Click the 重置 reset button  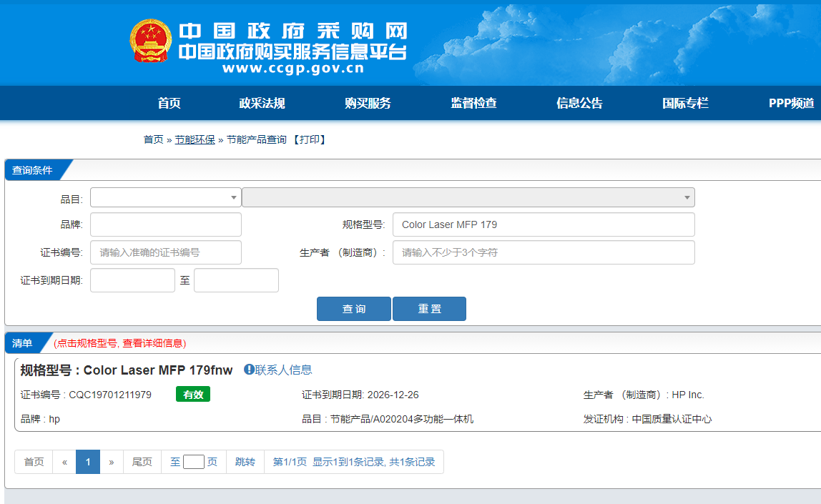[429, 309]
